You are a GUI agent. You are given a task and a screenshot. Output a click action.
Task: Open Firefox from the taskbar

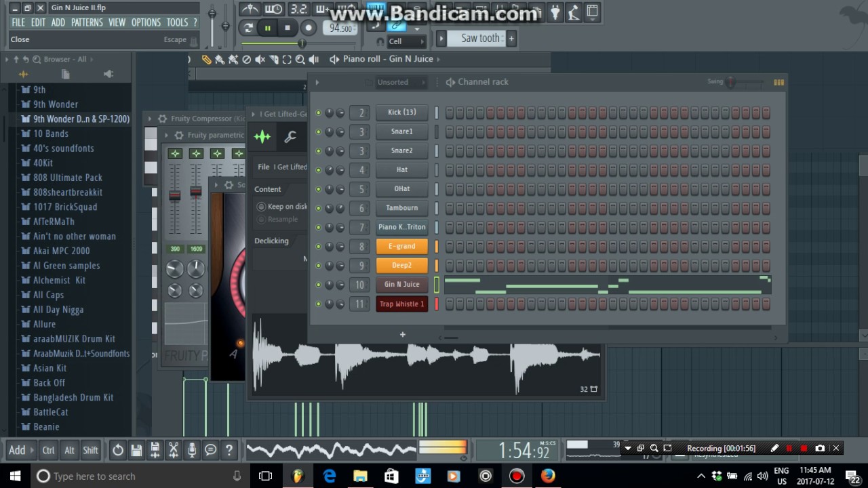click(x=548, y=476)
